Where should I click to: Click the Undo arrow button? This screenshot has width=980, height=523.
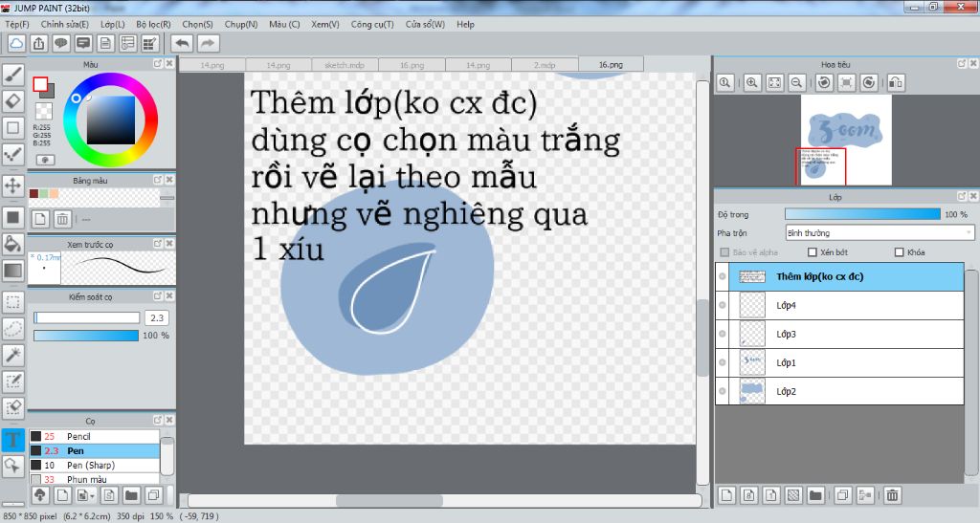tap(182, 43)
